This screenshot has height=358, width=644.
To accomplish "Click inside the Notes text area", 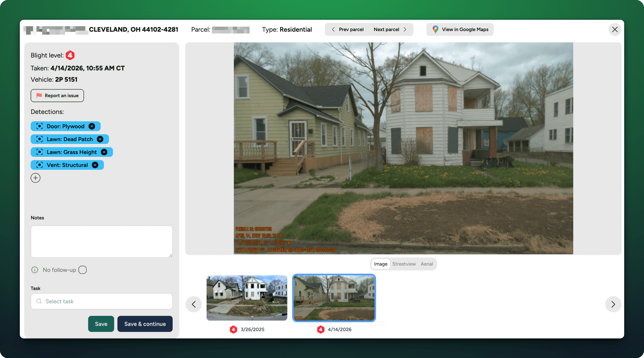I will pyautogui.click(x=102, y=241).
